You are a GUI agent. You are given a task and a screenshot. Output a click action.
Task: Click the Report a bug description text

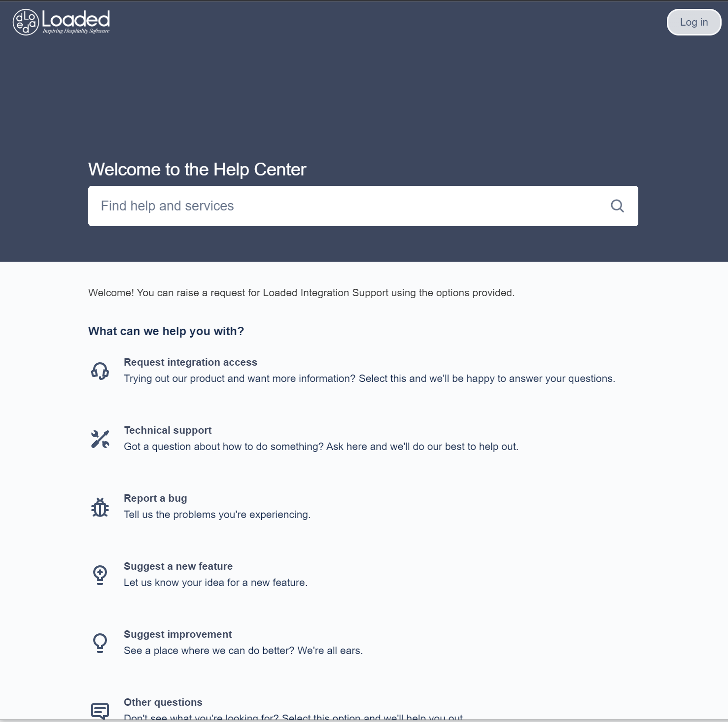217,515
